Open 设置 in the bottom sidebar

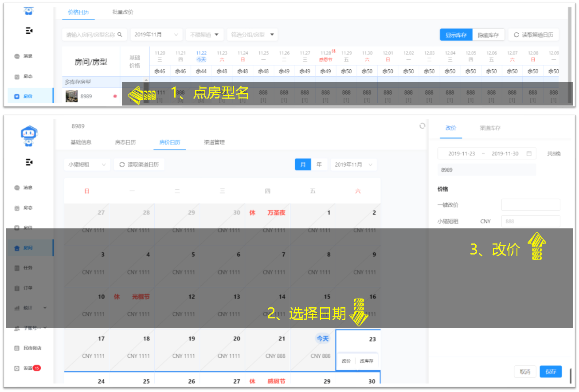27,368
